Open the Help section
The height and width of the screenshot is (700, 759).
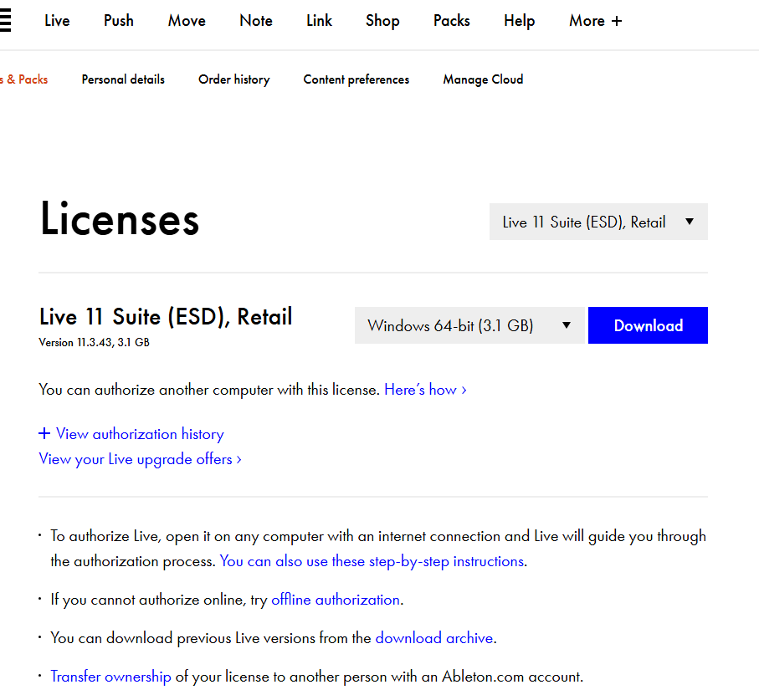pos(519,20)
